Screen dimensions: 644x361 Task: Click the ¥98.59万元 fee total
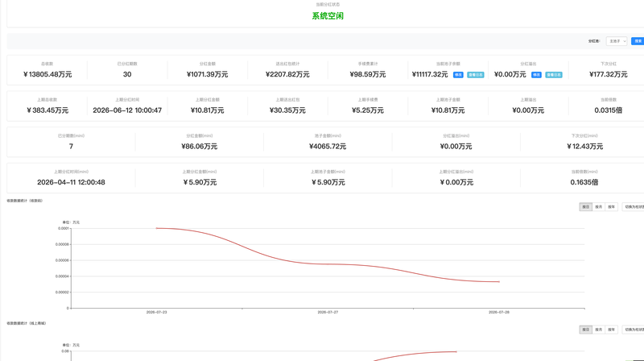tap(368, 74)
